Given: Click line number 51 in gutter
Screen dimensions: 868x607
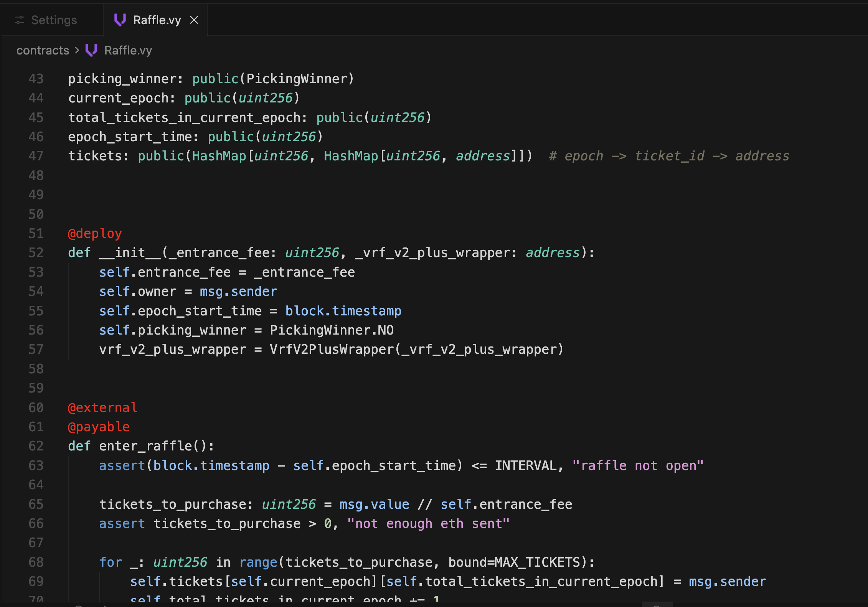Looking at the screenshot, I should pos(36,233).
